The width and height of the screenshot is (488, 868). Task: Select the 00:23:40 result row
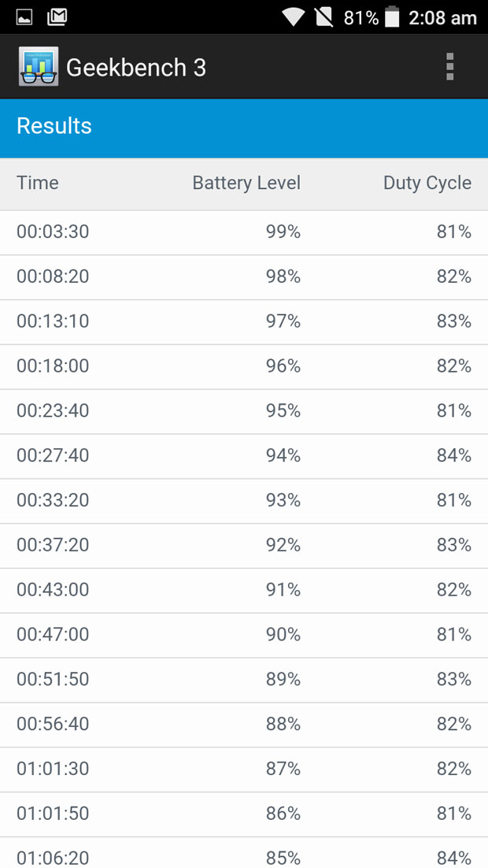(244, 412)
